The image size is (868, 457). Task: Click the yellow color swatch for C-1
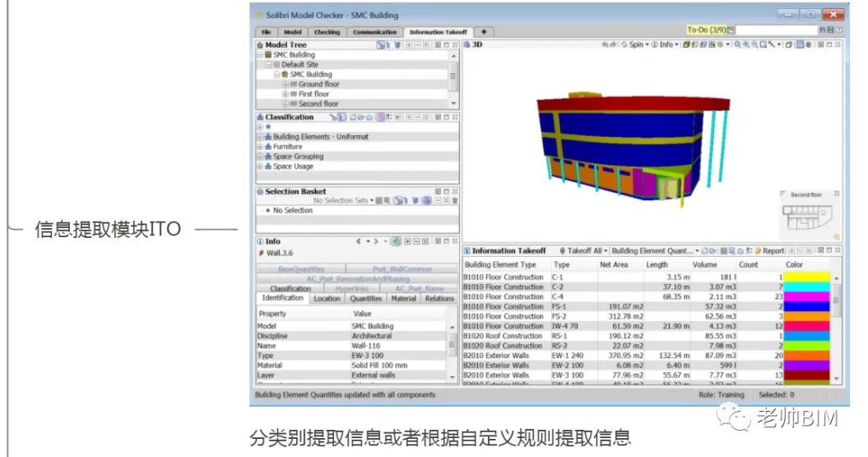(x=806, y=277)
